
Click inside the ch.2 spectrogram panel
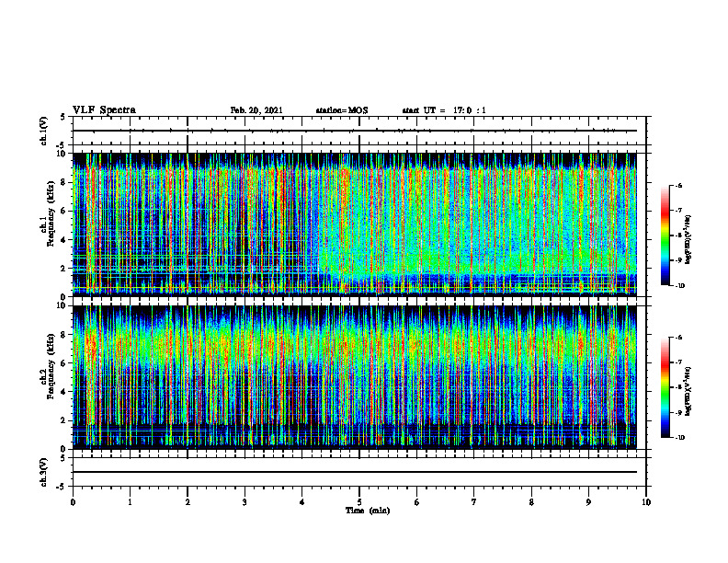pyautogui.click(x=355, y=377)
